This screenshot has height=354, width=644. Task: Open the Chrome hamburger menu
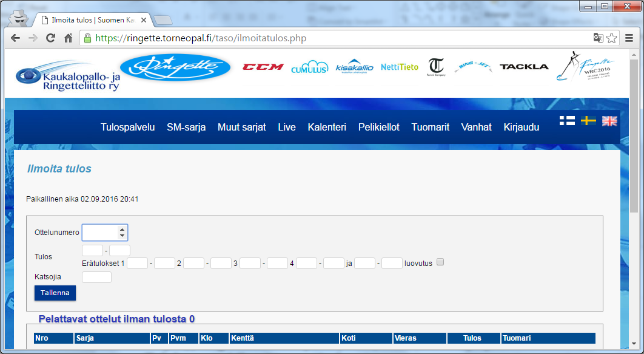point(629,38)
